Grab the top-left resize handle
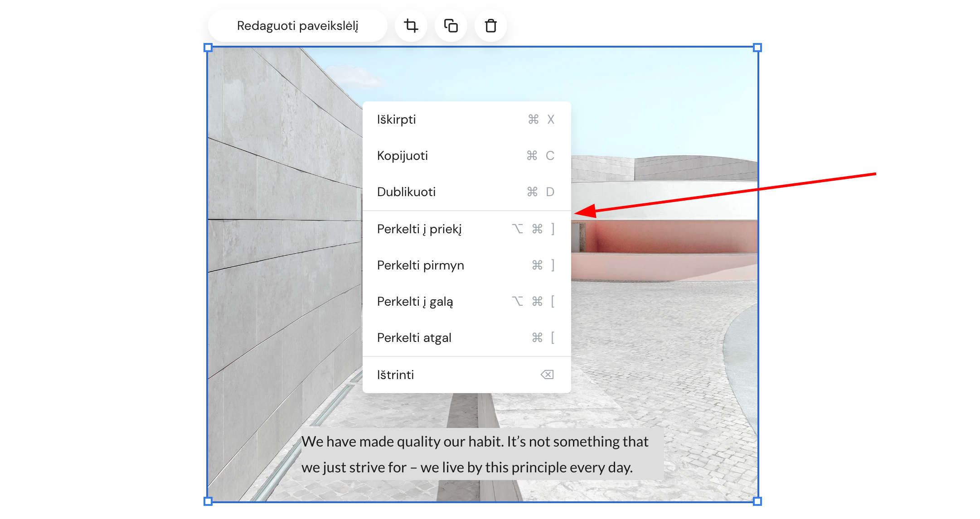Image resolution: width=980 pixels, height=519 pixels. [208, 48]
